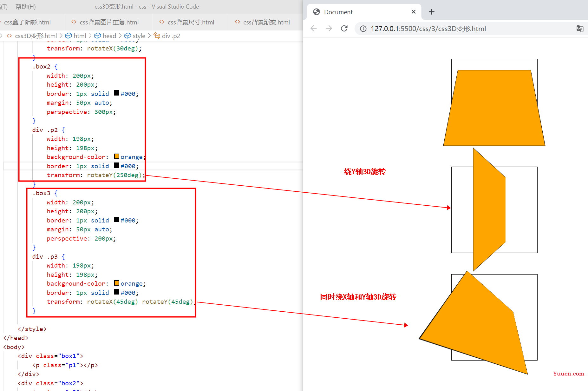Click the 'div .p2 {' selector line
Viewport: 588px width, 391px height.
coord(49,130)
